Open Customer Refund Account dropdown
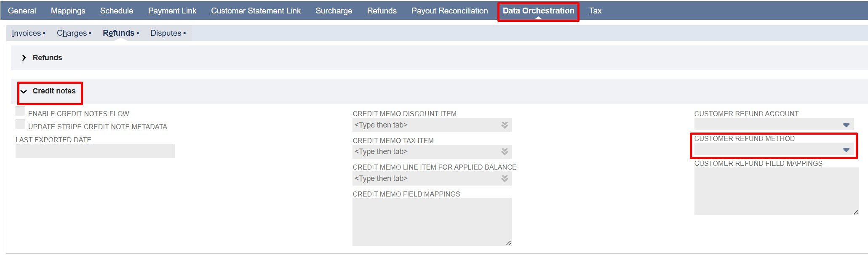The width and height of the screenshot is (868, 255). 846,125
